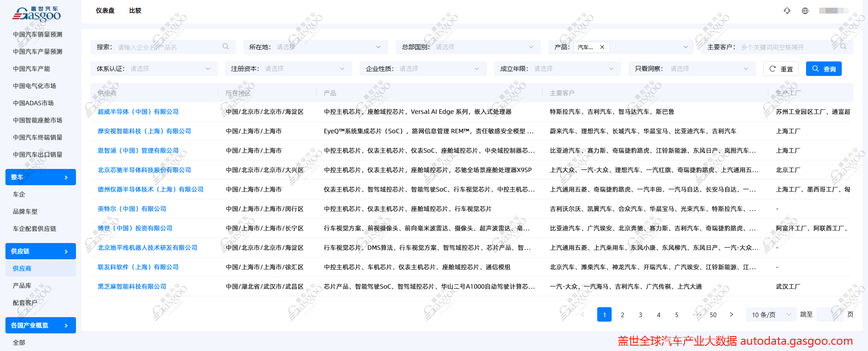Open the 成立年限 dropdown
868x351 pixels.
tap(557, 69)
